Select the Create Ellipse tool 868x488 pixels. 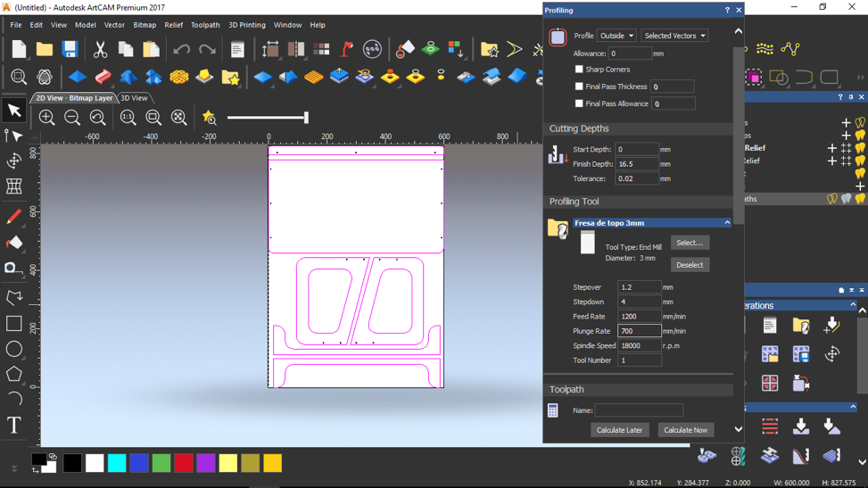[x=14, y=349]
